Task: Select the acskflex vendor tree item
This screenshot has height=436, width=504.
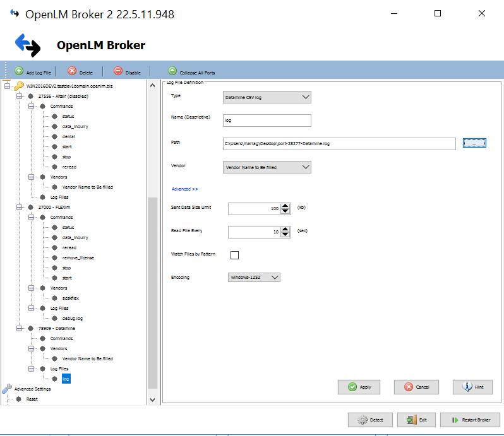Action: (x=70, y=298)
